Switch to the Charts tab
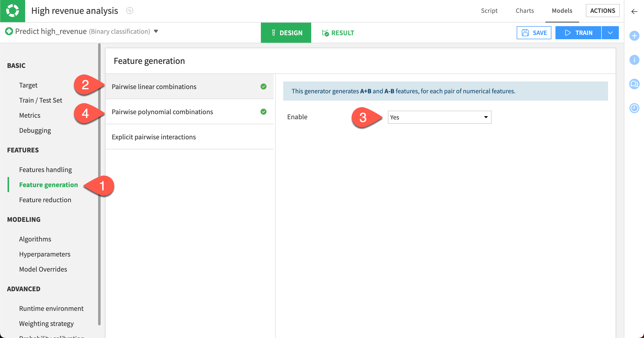 click(525, 11)
